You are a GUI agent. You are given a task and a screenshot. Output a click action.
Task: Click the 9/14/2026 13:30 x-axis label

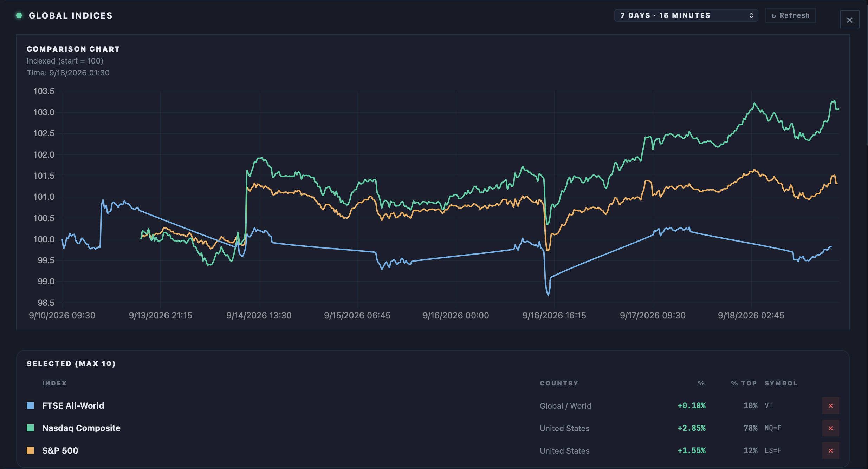[259, 316]
